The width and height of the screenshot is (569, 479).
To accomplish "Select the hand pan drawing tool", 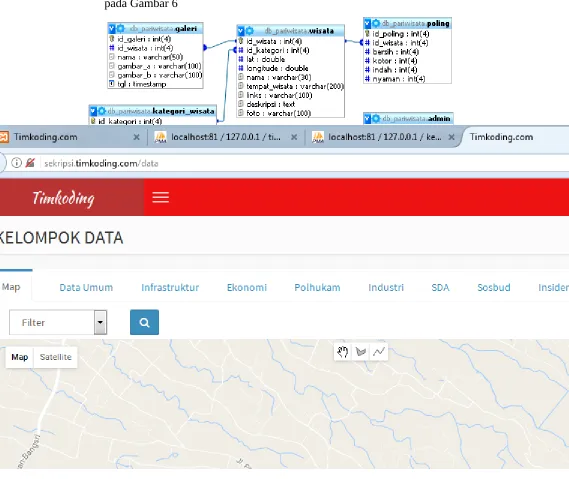I will 343,352.
